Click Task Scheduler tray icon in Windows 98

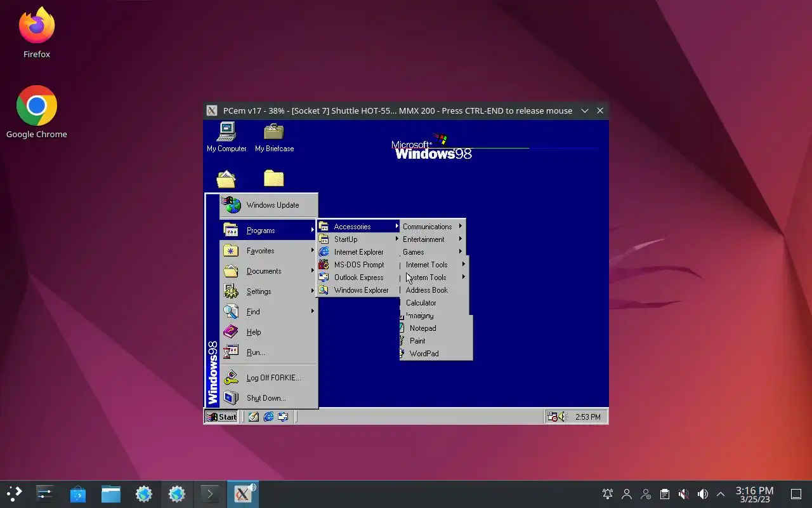coord(553,417)
